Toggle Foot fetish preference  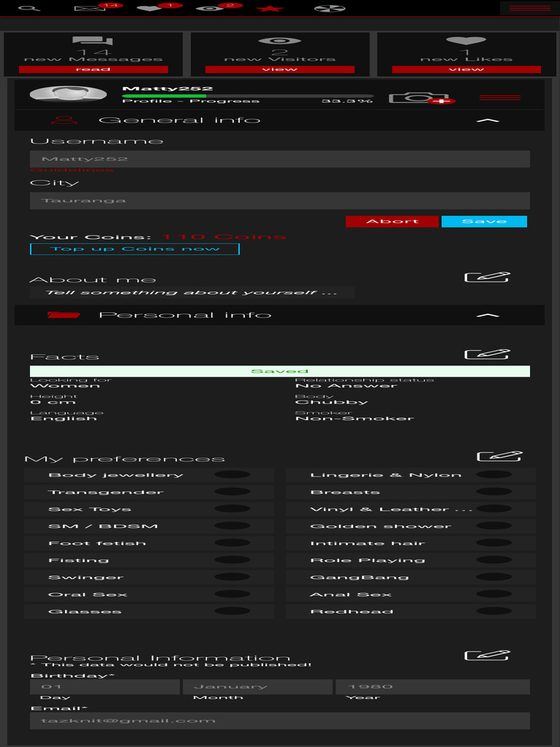coord(232,543)
